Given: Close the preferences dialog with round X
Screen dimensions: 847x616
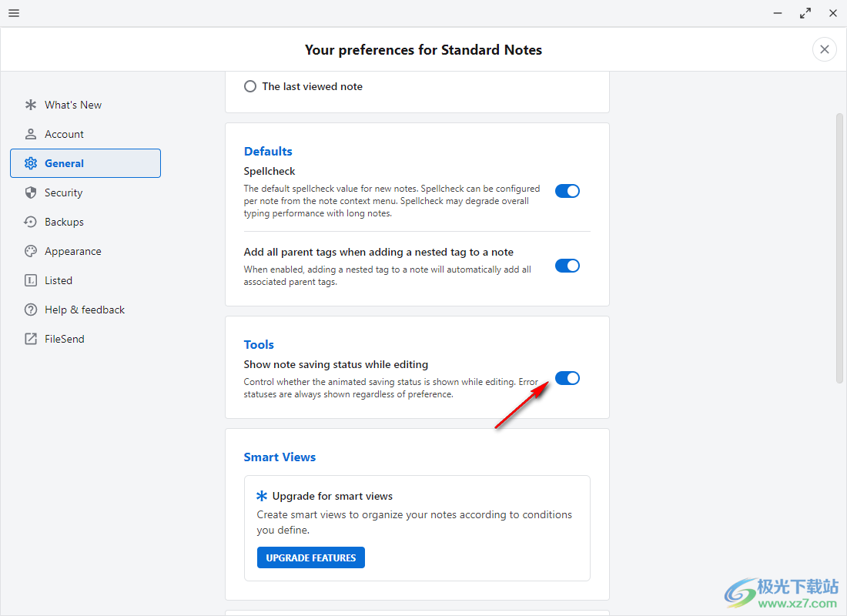Looking at the screenshot, I should [x=825, y=50].
